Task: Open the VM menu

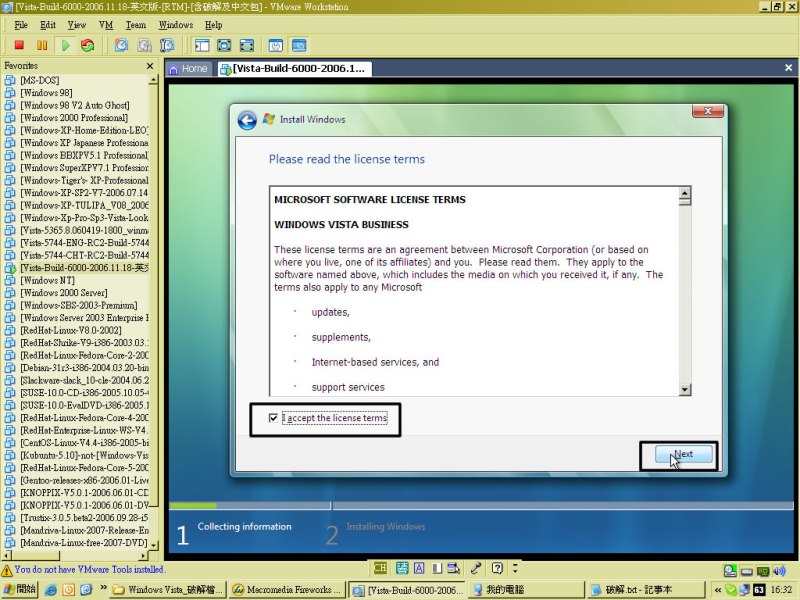Action: pos(106,25)
